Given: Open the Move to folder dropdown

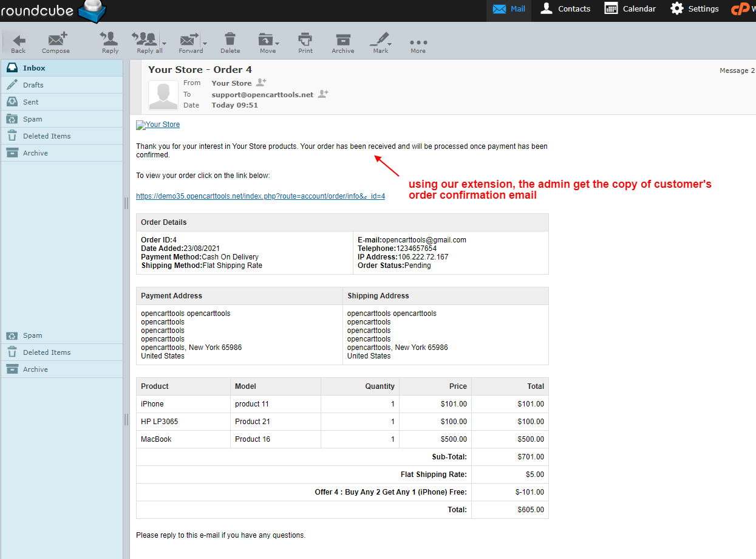Looking at the screenshot, I should coord(277,43).
